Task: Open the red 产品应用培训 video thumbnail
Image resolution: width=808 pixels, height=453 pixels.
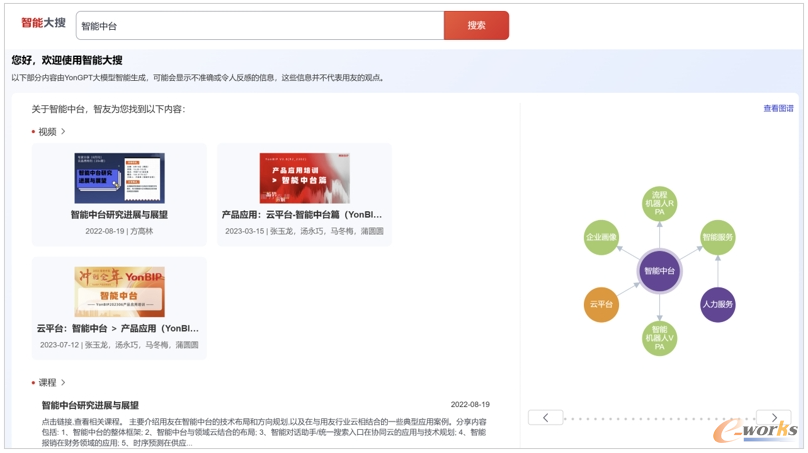Action: (x=305, y=178)
